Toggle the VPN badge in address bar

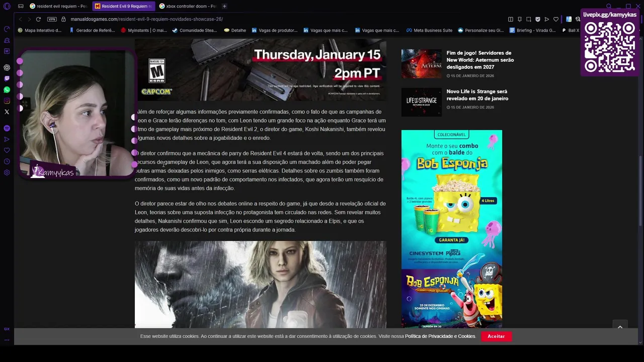coord(52,19)
